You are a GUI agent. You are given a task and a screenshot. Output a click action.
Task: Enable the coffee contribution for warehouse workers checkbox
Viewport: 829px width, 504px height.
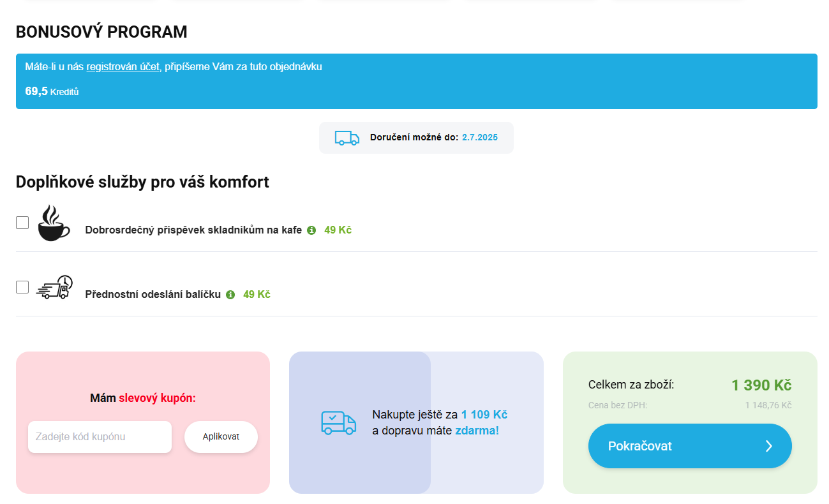22,223
